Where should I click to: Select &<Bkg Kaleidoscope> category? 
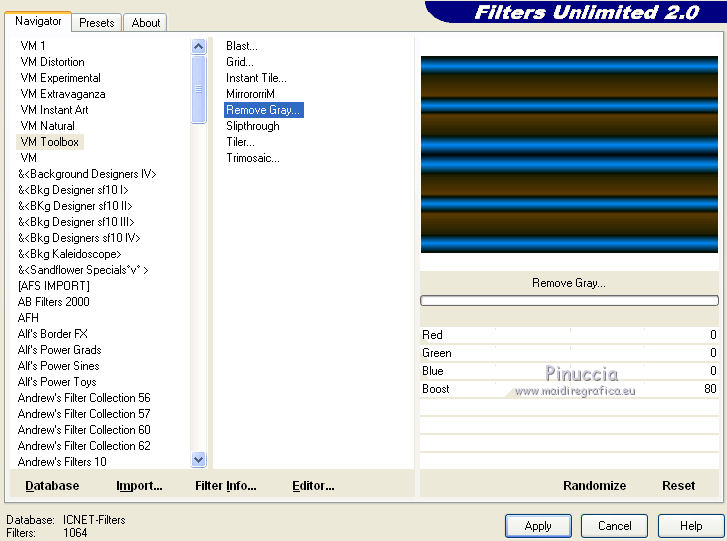tap(70, 254)
